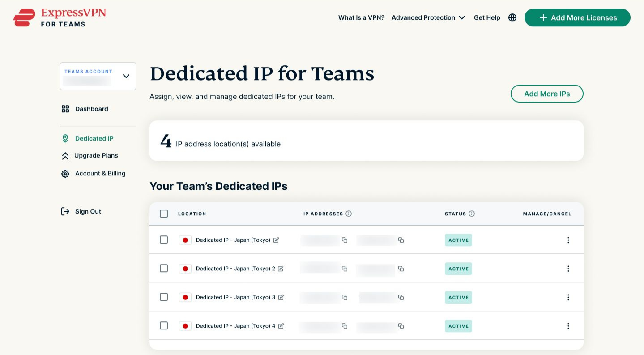Edit name of Japan (Tokyo) 2 entry
644x355 pixels.
point(281,269)
